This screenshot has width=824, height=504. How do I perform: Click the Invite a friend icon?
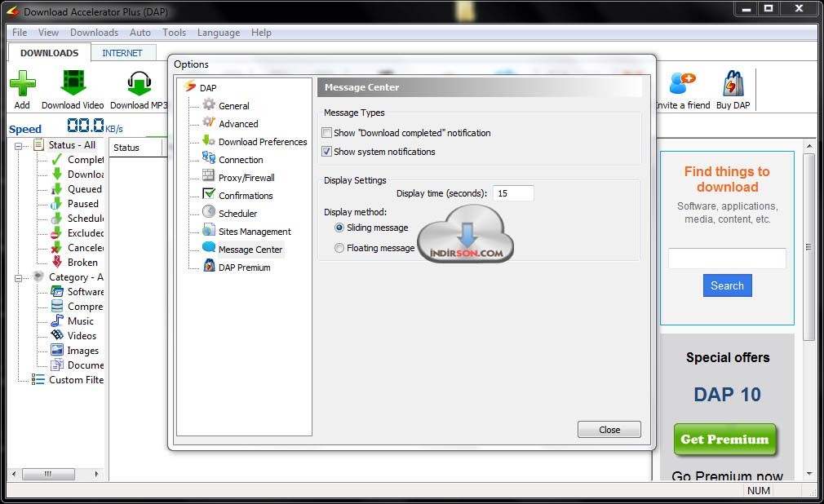point(682,83)
